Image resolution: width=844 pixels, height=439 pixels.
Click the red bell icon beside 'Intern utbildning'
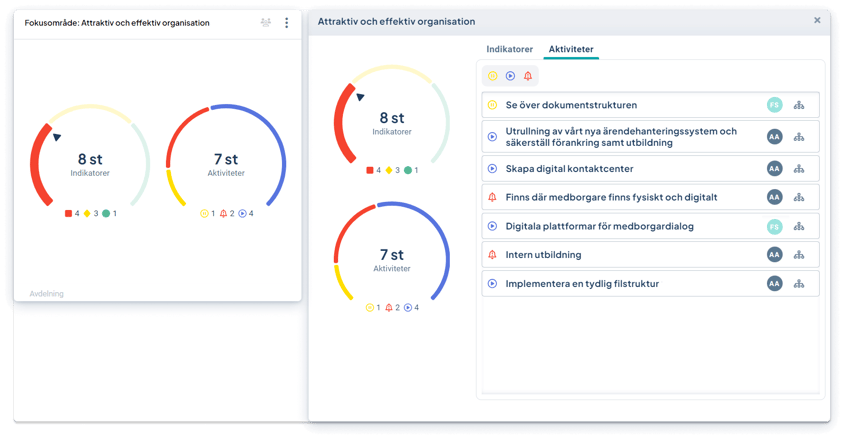[x=492, y=255]
